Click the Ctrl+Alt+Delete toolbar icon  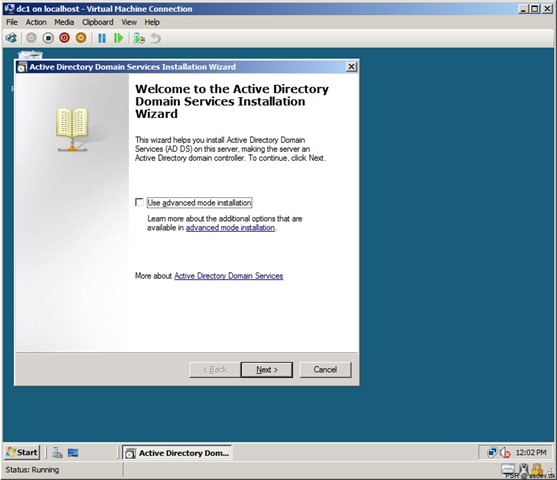tap(11, 38)
